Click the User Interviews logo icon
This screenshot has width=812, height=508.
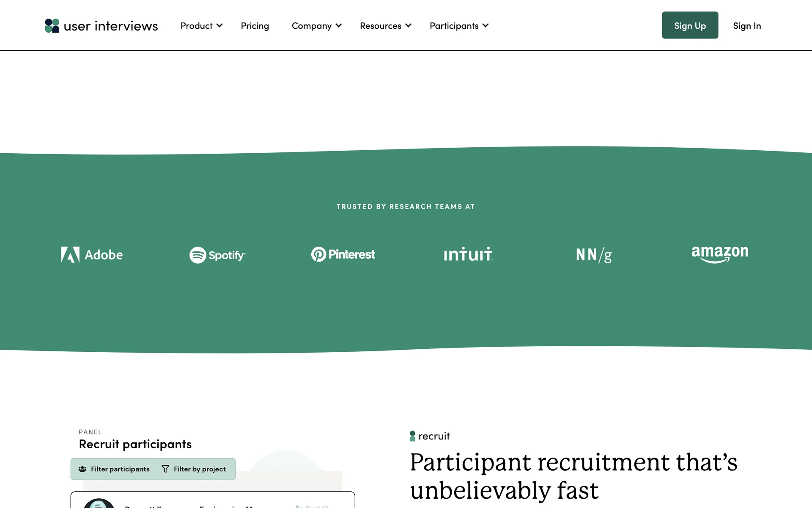pos(52,26)
